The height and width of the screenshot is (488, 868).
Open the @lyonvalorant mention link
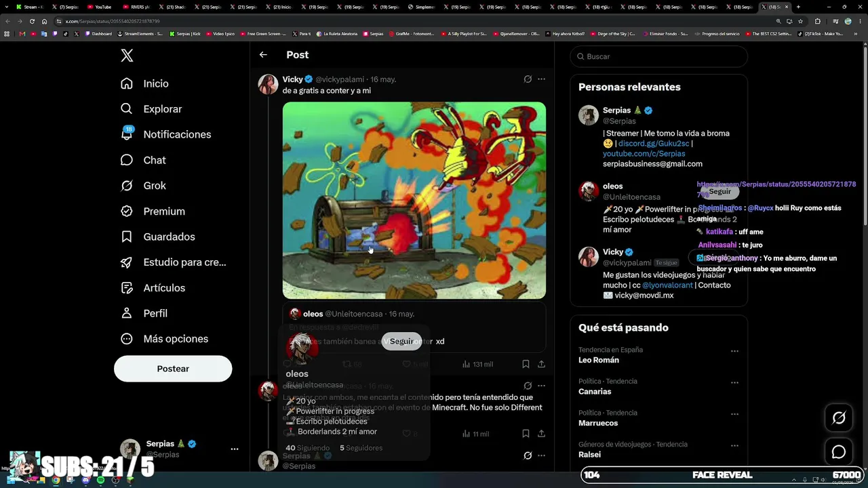667,285
